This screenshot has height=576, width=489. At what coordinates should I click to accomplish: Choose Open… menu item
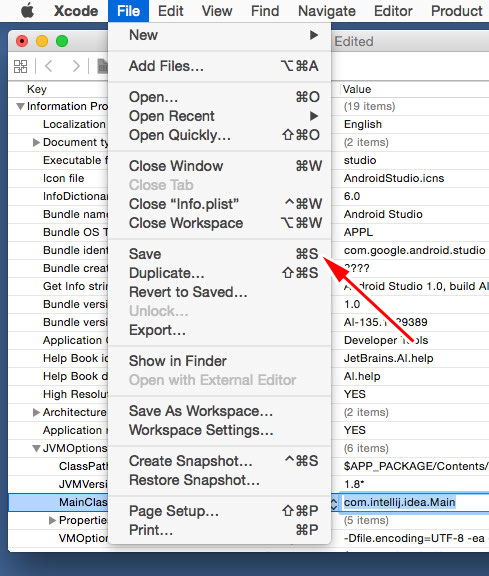pos(220,97)
